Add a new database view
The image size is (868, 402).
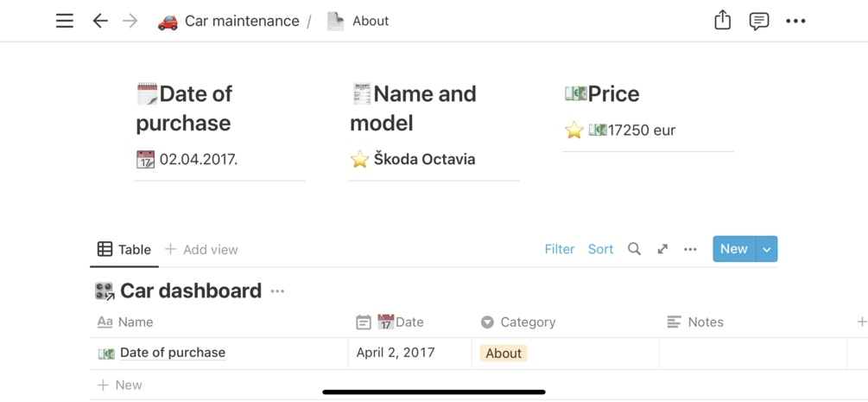(x=201, y=249)
